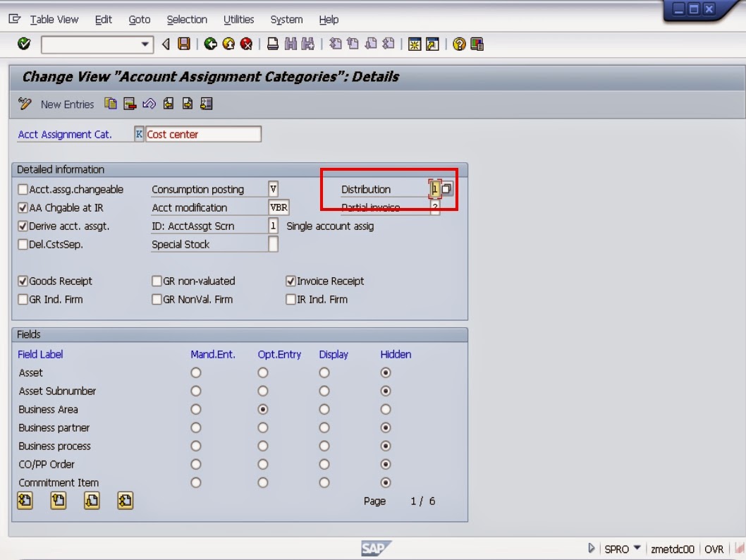
Task: Open the System menu
Action: pyautogui.click(x=286, y=20)
